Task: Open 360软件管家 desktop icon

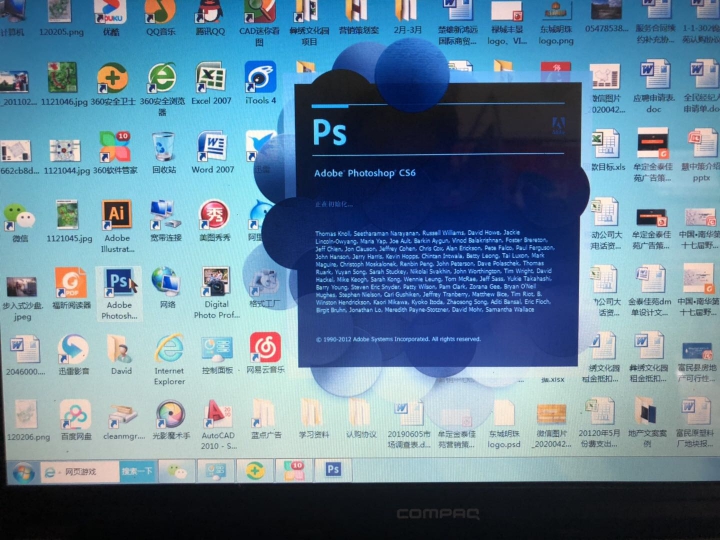Action: coord(115,153)
